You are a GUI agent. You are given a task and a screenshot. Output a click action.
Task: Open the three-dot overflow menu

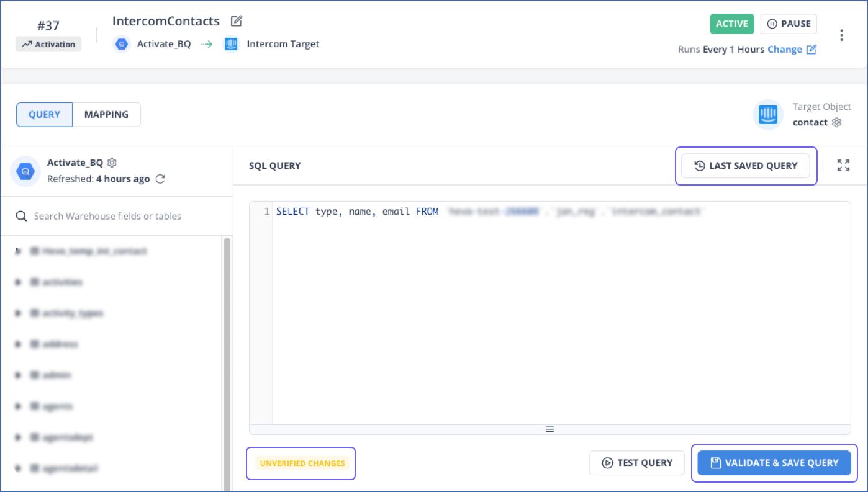tap(841, 35)
